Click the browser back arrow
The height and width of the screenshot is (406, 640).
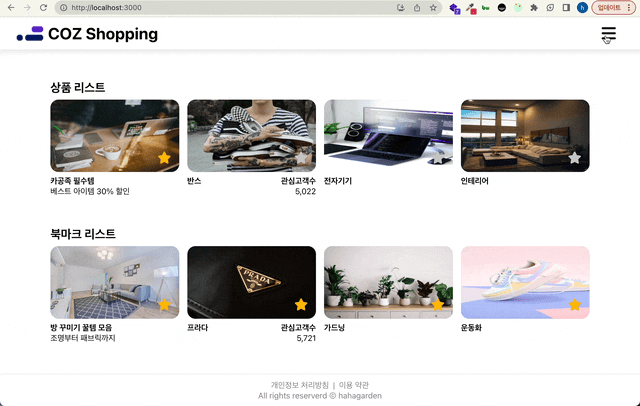pyautogui.click(x=11, y=7)
